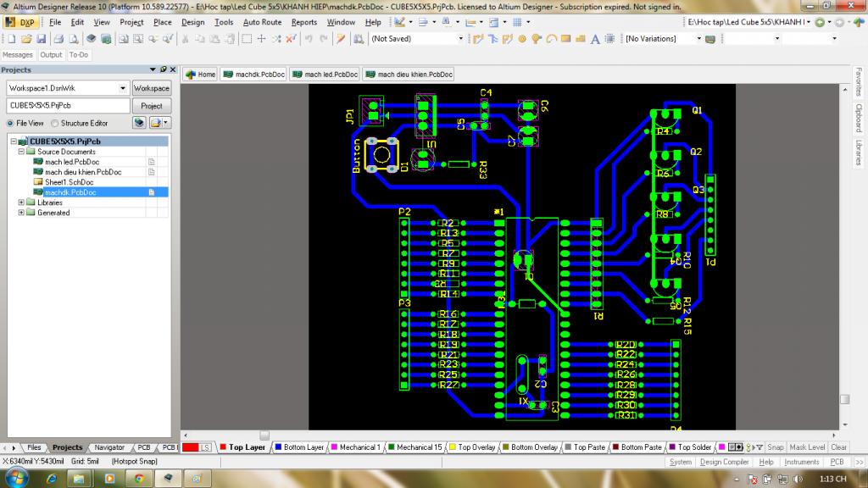Switch to the mach led.PcbDoc document tab

coord(325,75)
